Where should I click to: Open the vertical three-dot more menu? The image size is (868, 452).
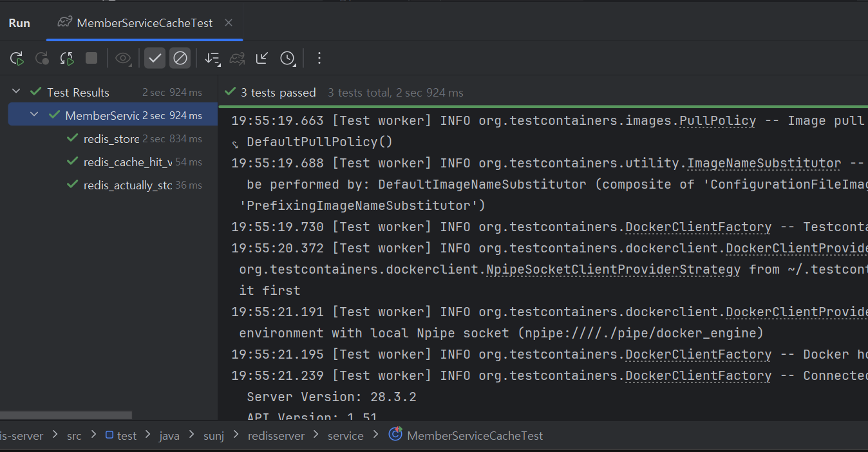point(319,59)
